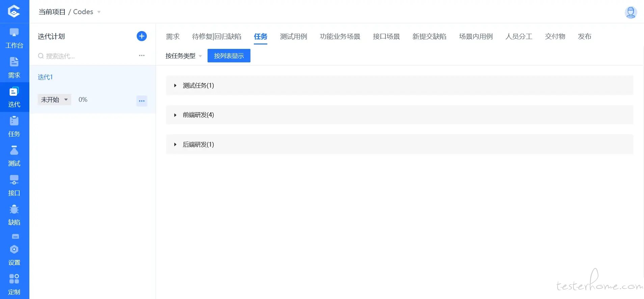Switch to the 人员分工 tab
This screenshot has height=299, width=644.
519,36
